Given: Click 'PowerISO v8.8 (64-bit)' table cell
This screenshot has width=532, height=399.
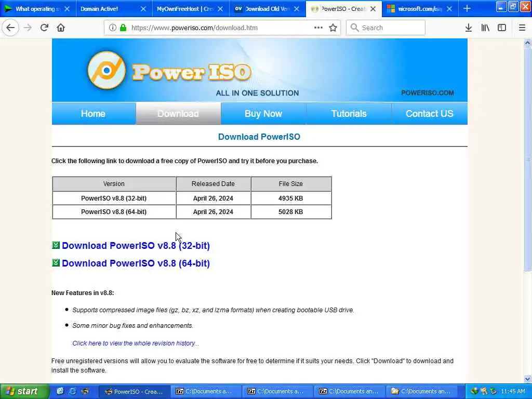Looking at the screenshot, I should tap(114, 212).
